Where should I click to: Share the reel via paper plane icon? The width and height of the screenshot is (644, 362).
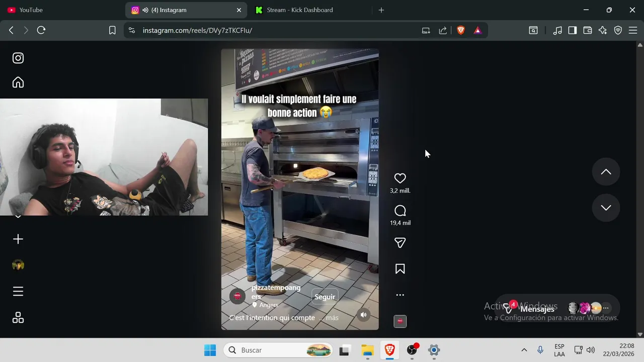[x=400, y=243]
